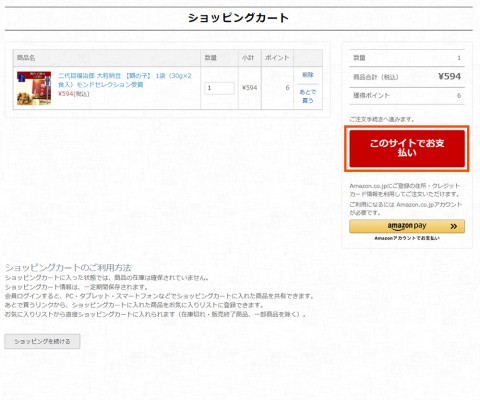Click the 商品合計（税込）label in summary
Screen dimensions: 480x400
[376, 77]
